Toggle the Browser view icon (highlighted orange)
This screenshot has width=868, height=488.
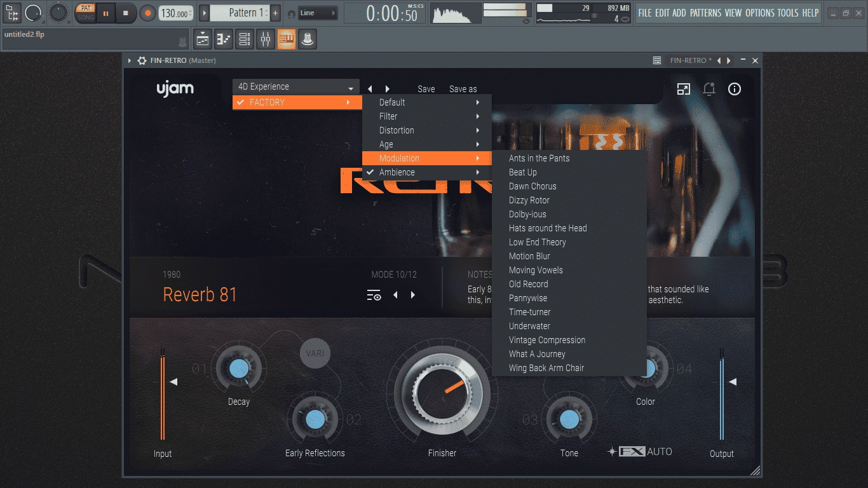click(x=287, y=39)
